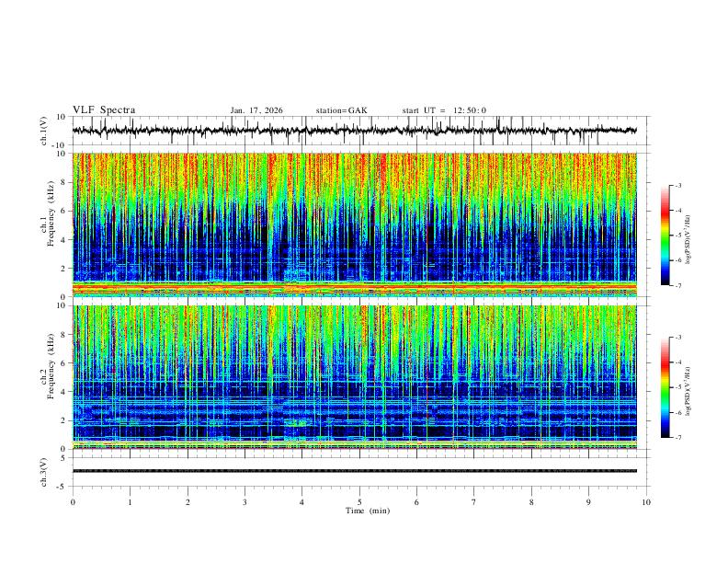Click the time axis tick label "5"
This screenshot has width=728, height=563.
click(359, 502)
